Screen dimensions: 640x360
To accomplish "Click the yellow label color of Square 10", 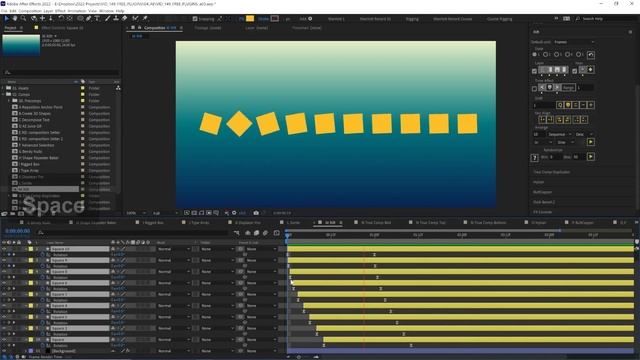I will click(x=31, y=249).
